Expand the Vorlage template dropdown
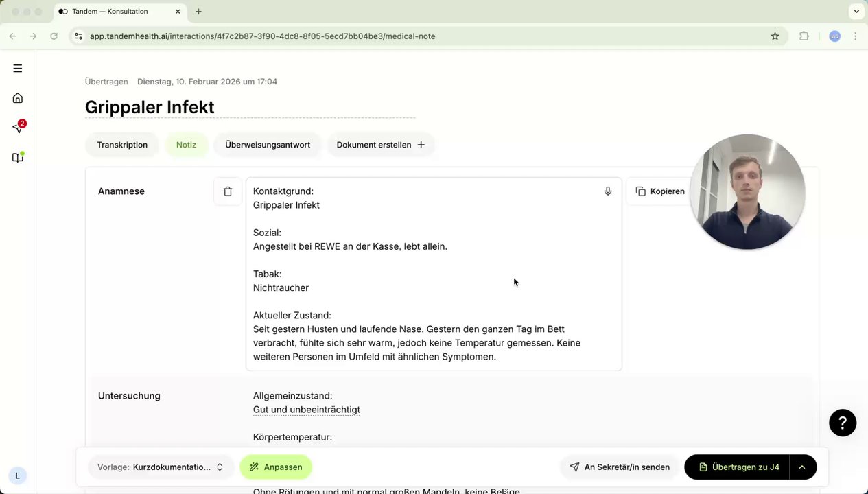The image size is (868, 494). click(x=159, y=467)
